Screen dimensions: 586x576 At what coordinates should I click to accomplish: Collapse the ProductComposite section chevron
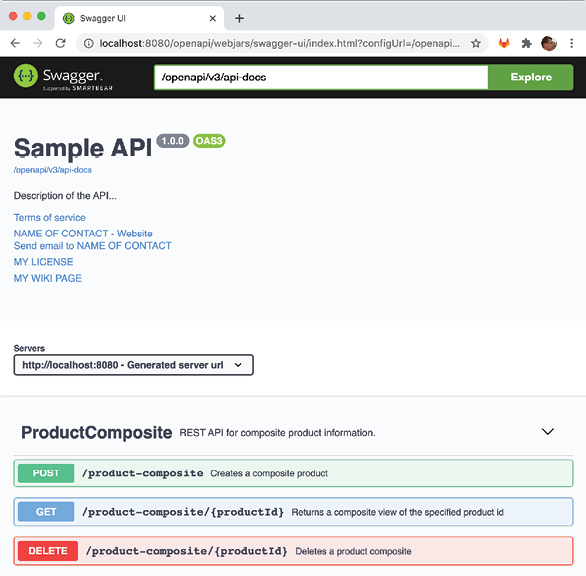(548, 432)
